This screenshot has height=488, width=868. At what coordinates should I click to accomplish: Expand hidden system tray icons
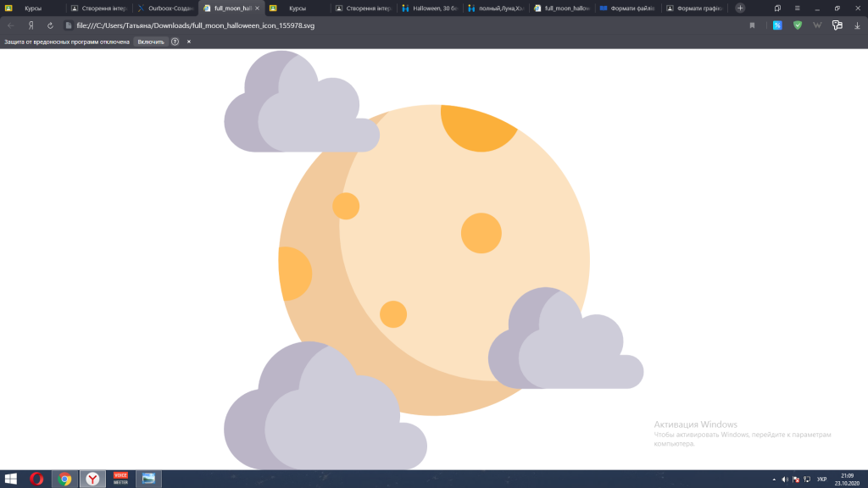[x=774, y=479]
